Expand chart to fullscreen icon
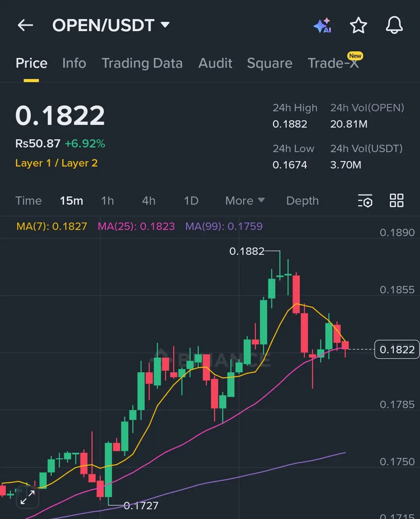This screenshot has height=519, width=420. tap(28, 497)
